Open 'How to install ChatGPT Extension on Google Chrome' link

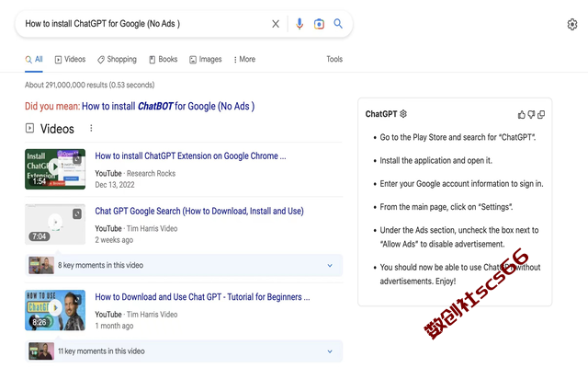(x=190, y=155)
